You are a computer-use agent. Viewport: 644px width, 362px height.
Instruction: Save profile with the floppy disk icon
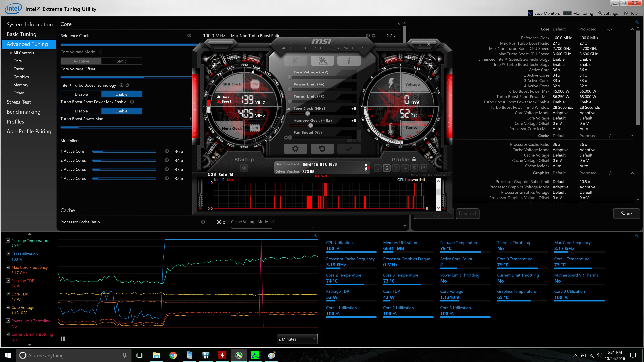pyautogui.click(x=423, y=168)
